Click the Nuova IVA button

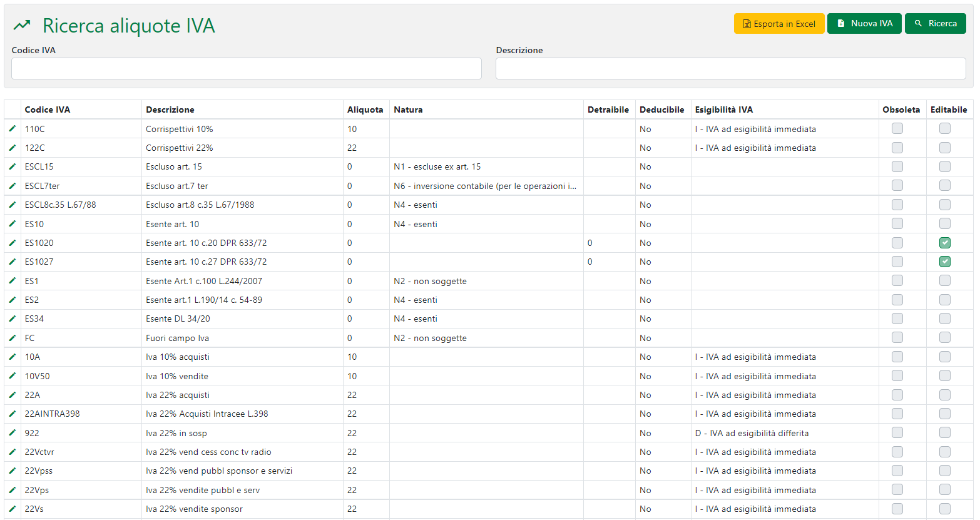(x=864, y=23)
